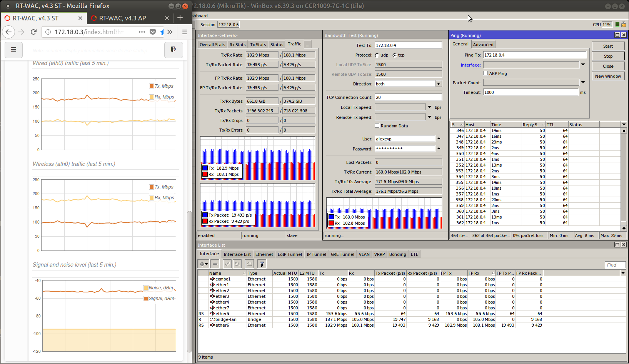629x364 pixels.
Task: Select the udp protocol radio button
Action: 377,55
